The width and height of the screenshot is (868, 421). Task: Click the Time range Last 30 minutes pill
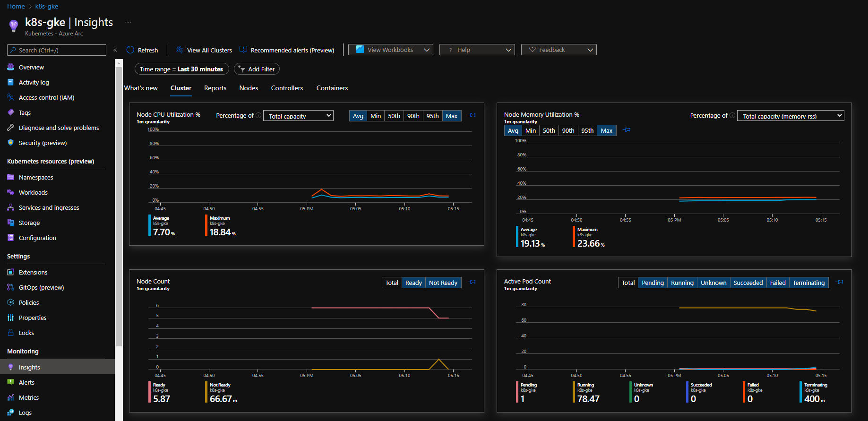(x=181, y=69)
